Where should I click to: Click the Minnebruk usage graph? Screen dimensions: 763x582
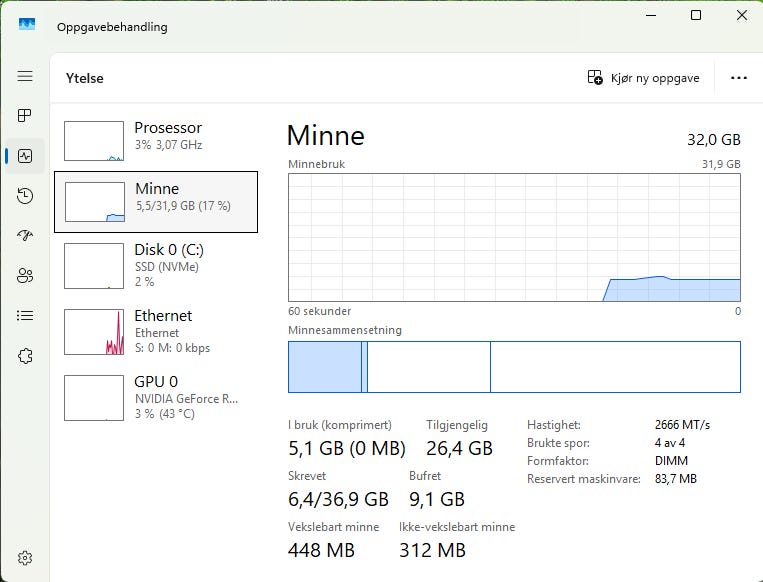(514, 237)
